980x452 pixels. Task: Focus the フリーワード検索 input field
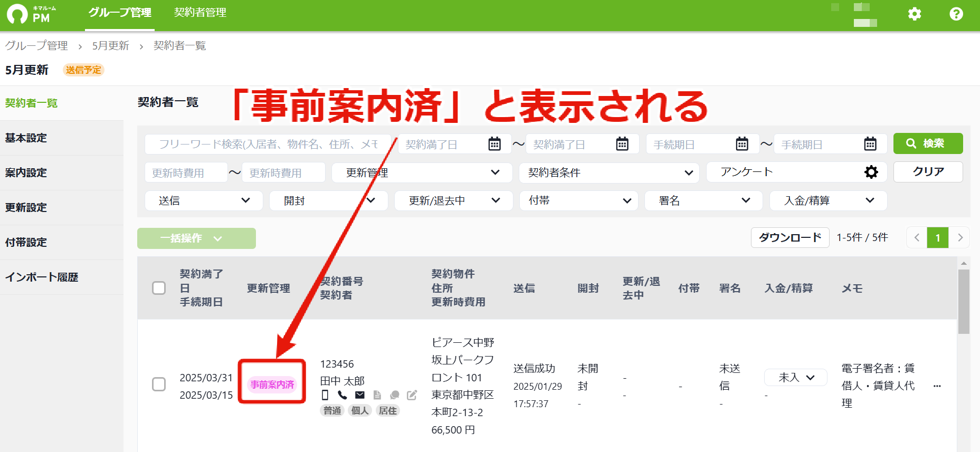click(x=268, y=143)
